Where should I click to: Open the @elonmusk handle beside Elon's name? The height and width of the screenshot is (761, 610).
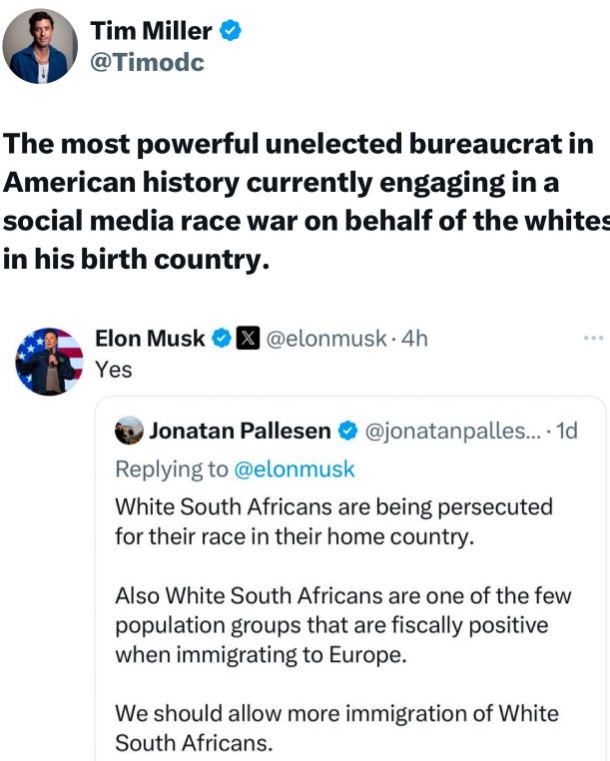click(x=325, y=339)
